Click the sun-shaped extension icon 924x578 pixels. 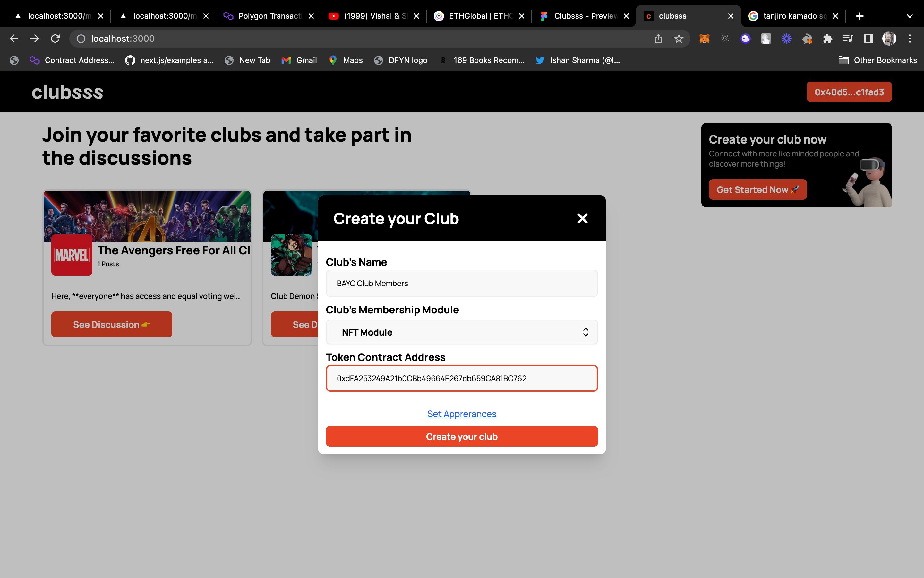pos(725,39)
